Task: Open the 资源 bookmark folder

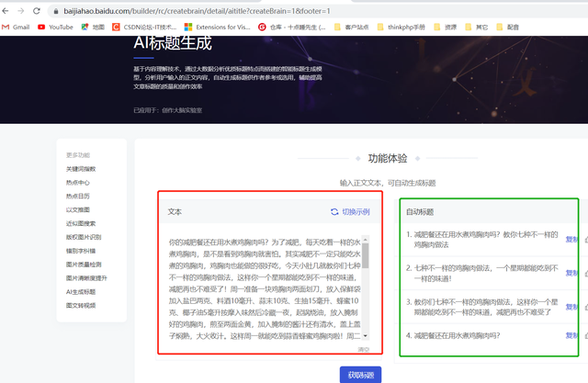Action: 445,27
